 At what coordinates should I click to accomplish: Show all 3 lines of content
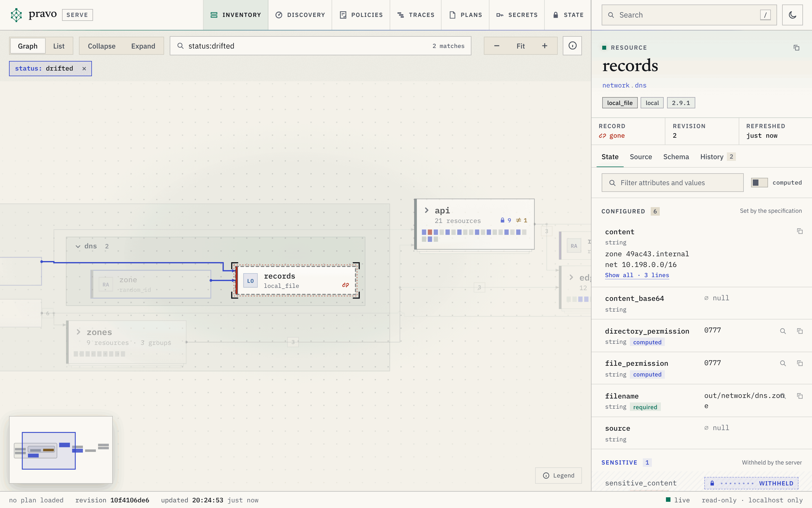(637, 275)
